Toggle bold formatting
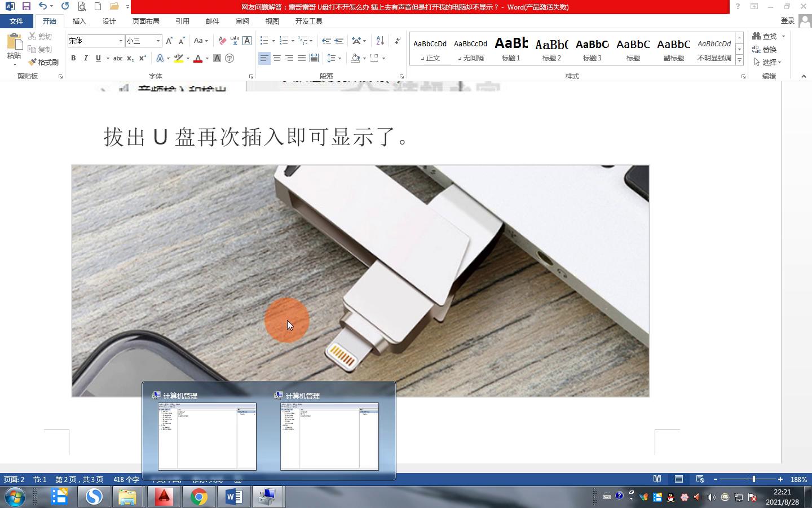 73,58
